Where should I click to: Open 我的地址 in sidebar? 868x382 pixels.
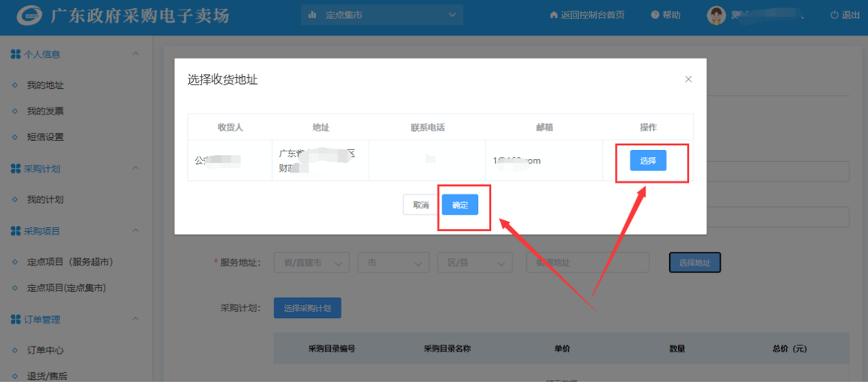(45, 85)
